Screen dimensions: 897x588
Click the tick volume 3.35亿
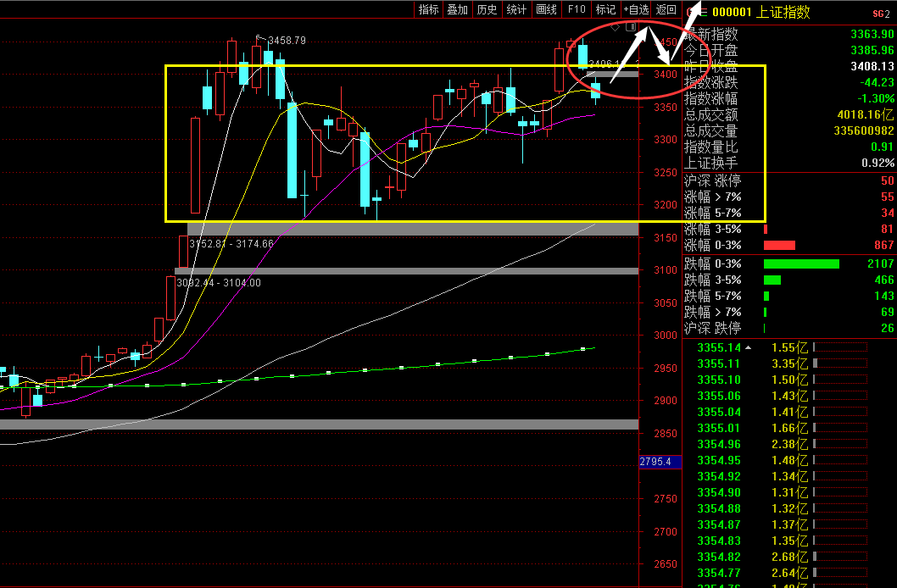(790, 363)
